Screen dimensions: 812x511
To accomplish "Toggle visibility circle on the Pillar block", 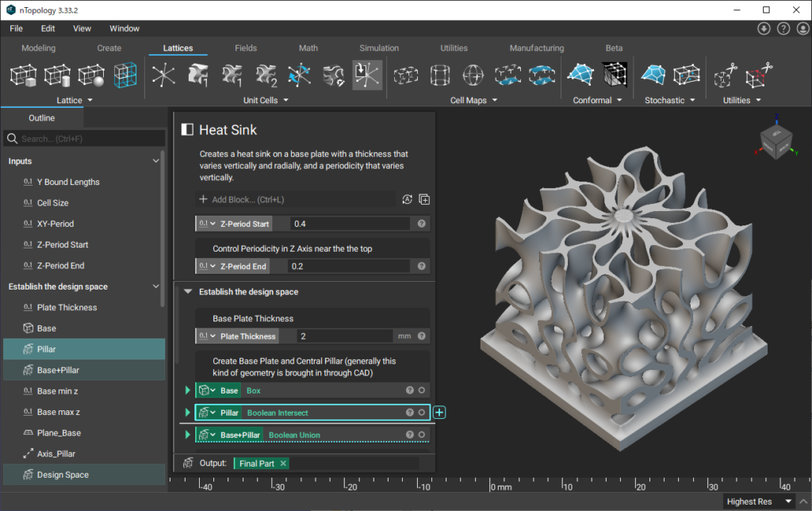I will point(422,413).
